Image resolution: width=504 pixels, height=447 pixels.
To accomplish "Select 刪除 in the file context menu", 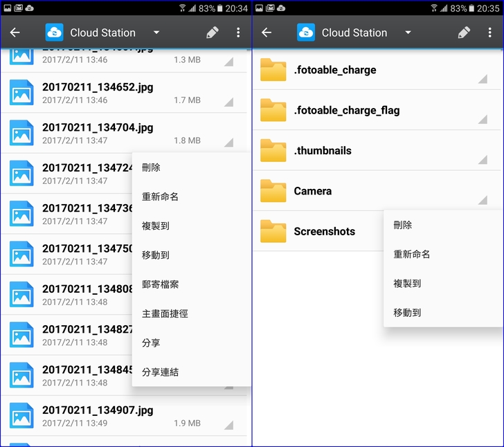I will 151,167.
